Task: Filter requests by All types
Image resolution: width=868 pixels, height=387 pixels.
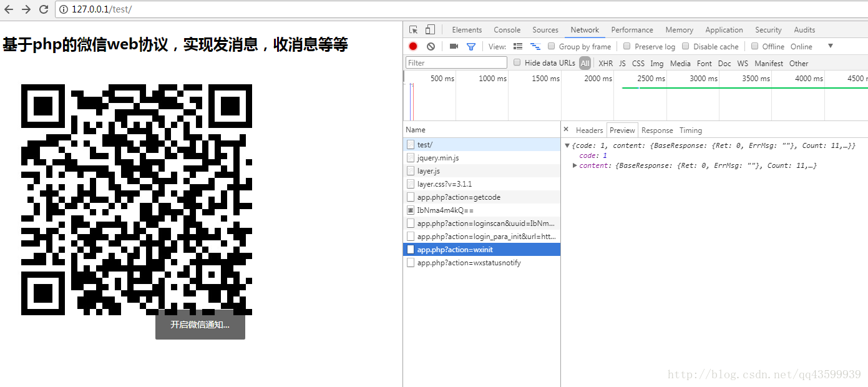Action: point(585,63)
